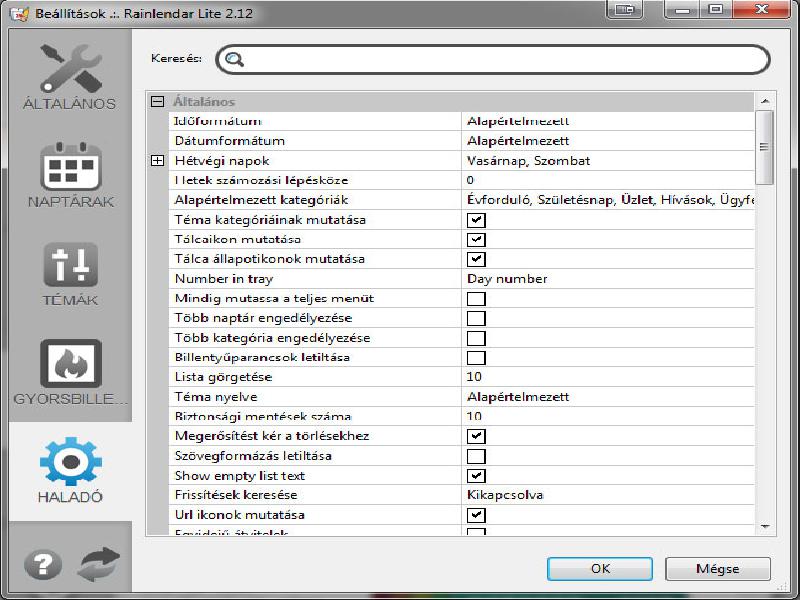Select the HALADÓ section
Image resolution: width=800 pixels, height=600 pixels.
click(70, 470)
